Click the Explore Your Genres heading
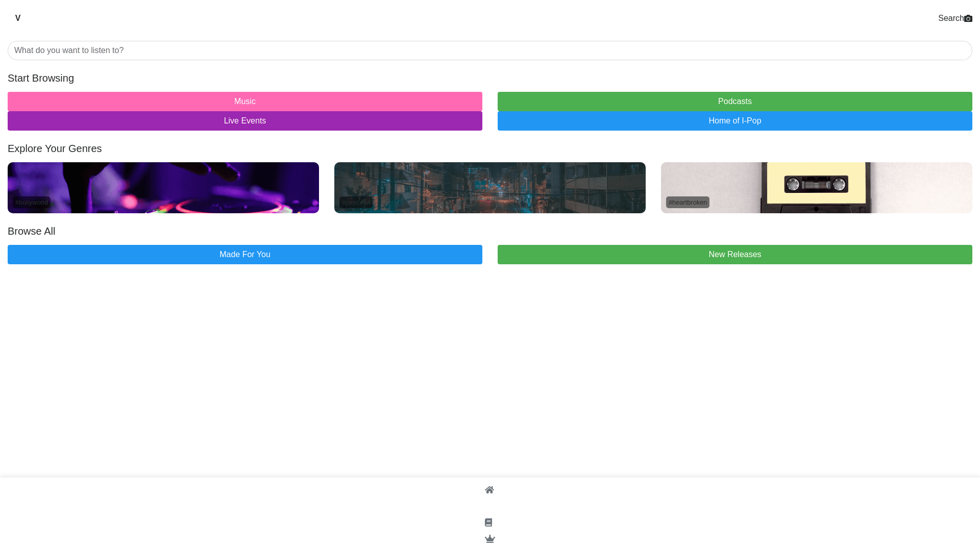Image resolution: width=980 pixels, height=551 pixels. click(x=55, y=148)
